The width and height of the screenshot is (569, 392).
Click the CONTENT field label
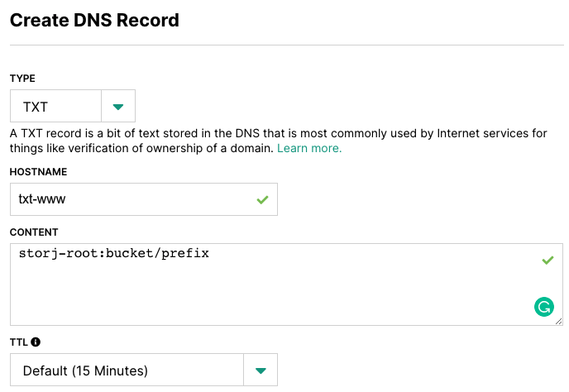click(34, 232)
